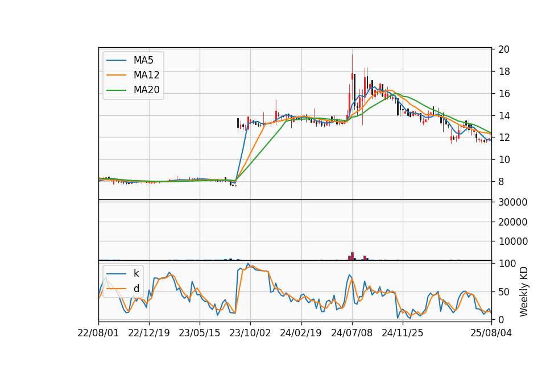The height and width of the screenshot is (392, 546).
Task: Click the tallest red volume bar
Action: click(353, 256)
